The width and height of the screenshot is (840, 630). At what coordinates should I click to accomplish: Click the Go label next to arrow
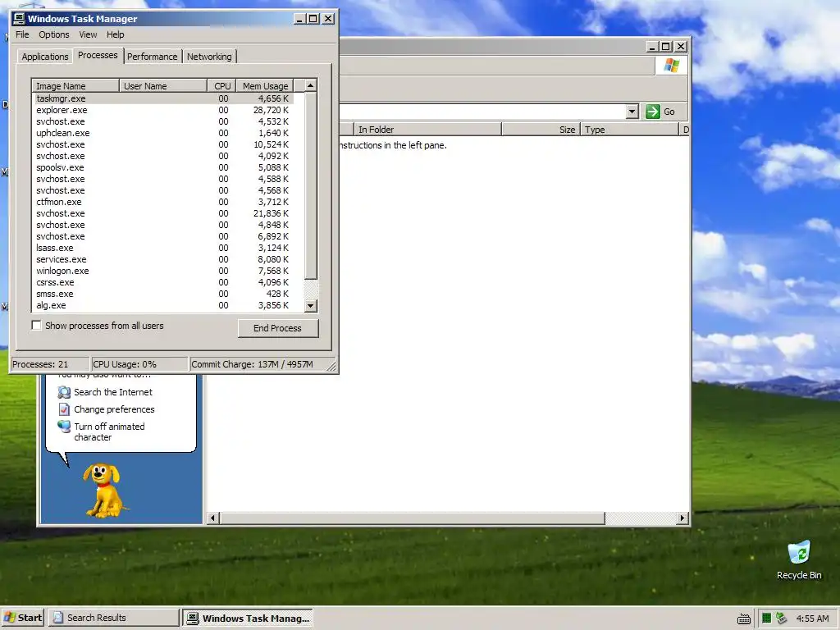point(669,112)
